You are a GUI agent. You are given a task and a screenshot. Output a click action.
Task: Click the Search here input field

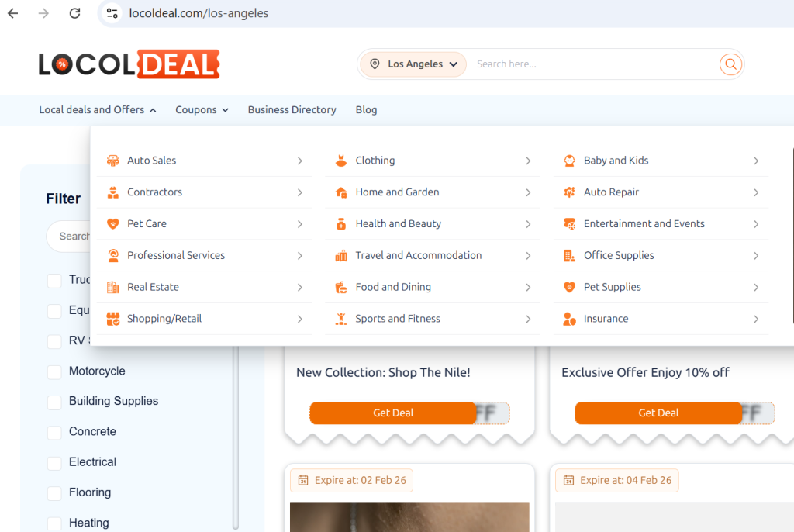(x=593, y=64)
